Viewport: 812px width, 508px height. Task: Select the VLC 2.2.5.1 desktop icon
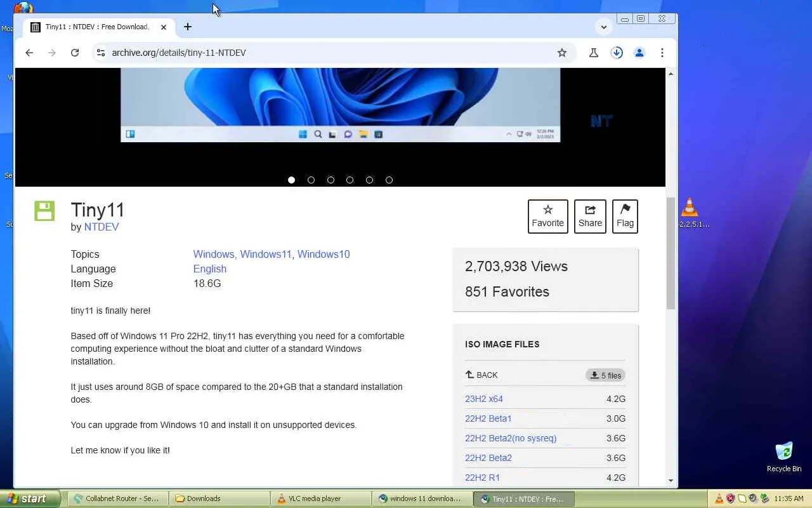(x=691, y=213)
